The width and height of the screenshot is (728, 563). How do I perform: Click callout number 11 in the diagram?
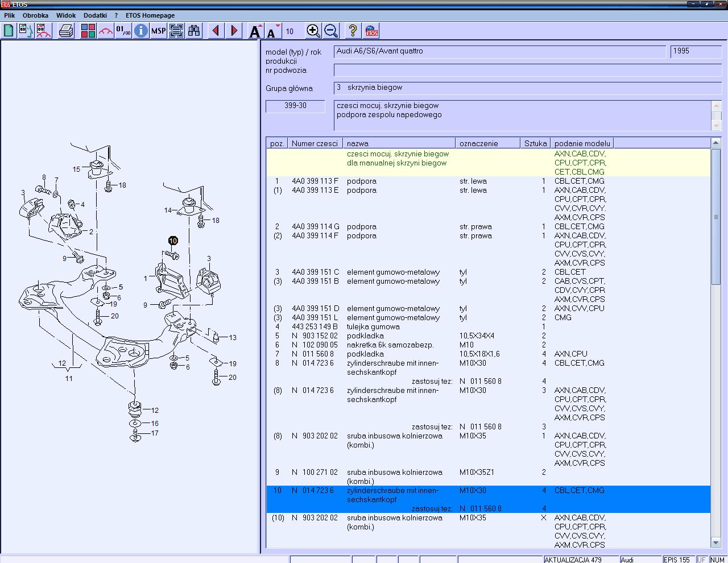click(x=69, y=379)
